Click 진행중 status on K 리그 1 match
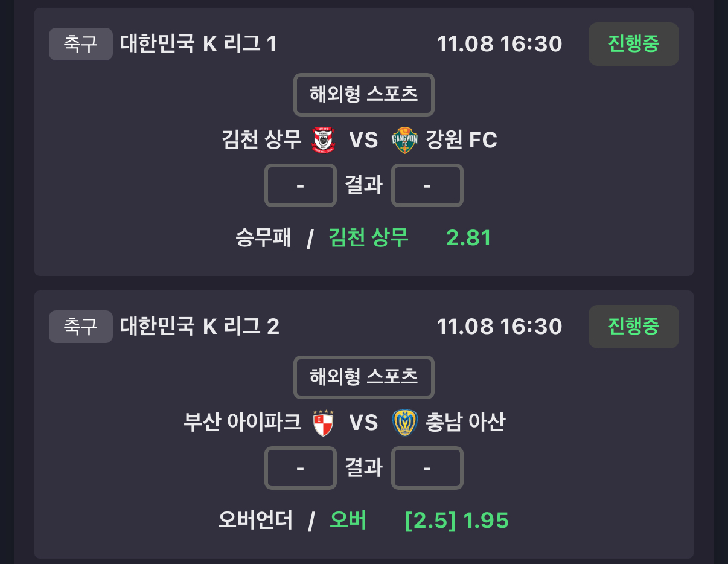The image size is (728, 564). 633,44
